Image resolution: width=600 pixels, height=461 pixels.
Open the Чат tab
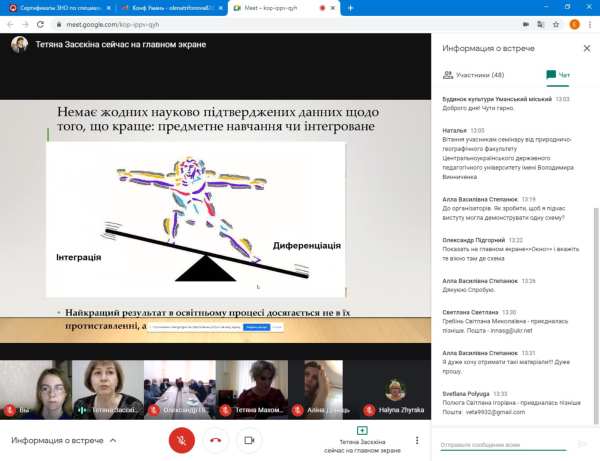pyautogui.click(x=558, y=75)
